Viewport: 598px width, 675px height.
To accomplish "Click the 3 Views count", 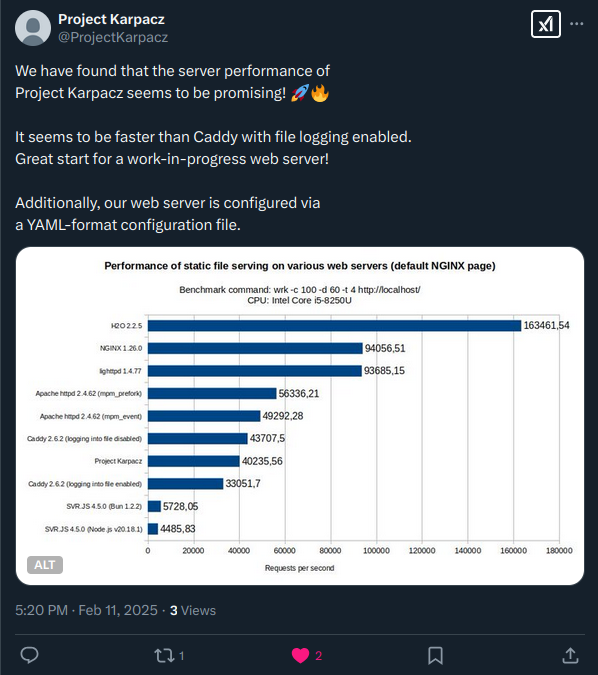I will pyautogui.click(x=193, y=610).
